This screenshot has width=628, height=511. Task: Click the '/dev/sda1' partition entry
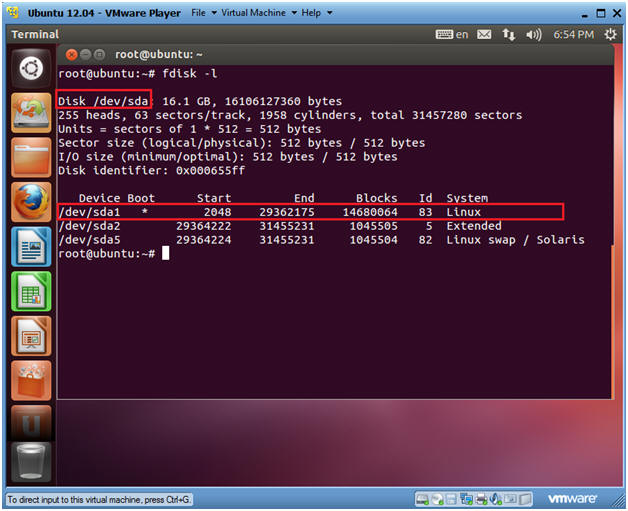89,212
